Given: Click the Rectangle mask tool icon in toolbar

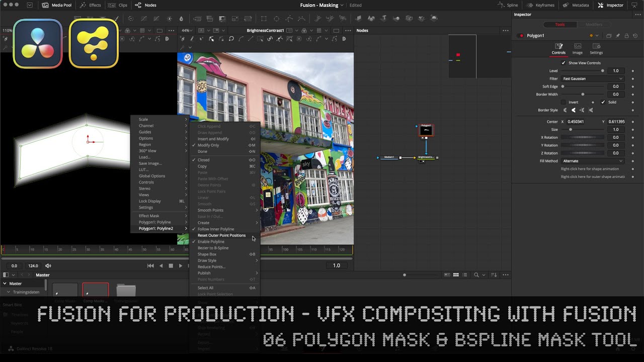Looking at the screenshot, I should (x=264, y=19).
